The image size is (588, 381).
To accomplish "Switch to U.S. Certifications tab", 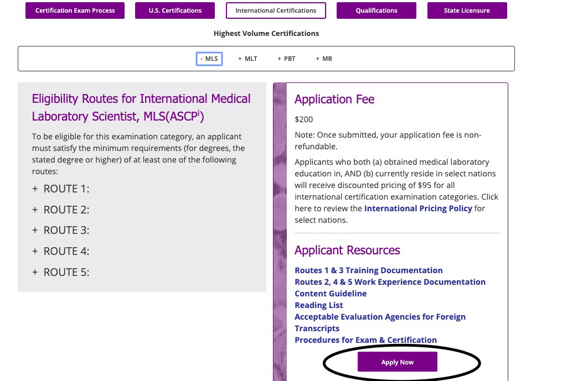I will pyautogui.click(x=175, y=11).
